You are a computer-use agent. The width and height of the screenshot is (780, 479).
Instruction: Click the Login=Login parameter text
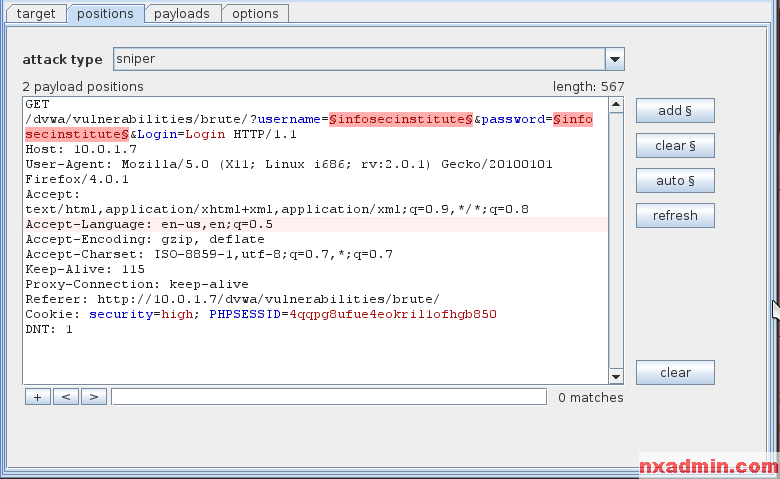[181, 134]
